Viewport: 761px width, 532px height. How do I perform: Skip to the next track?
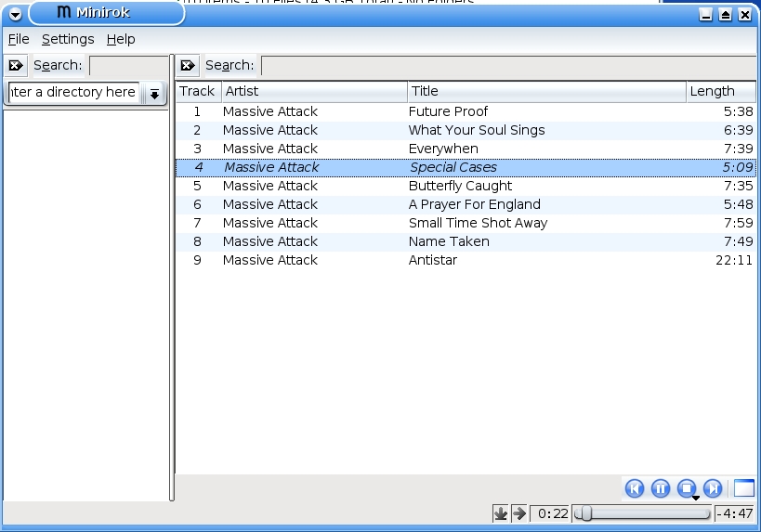tap(713, 488)
